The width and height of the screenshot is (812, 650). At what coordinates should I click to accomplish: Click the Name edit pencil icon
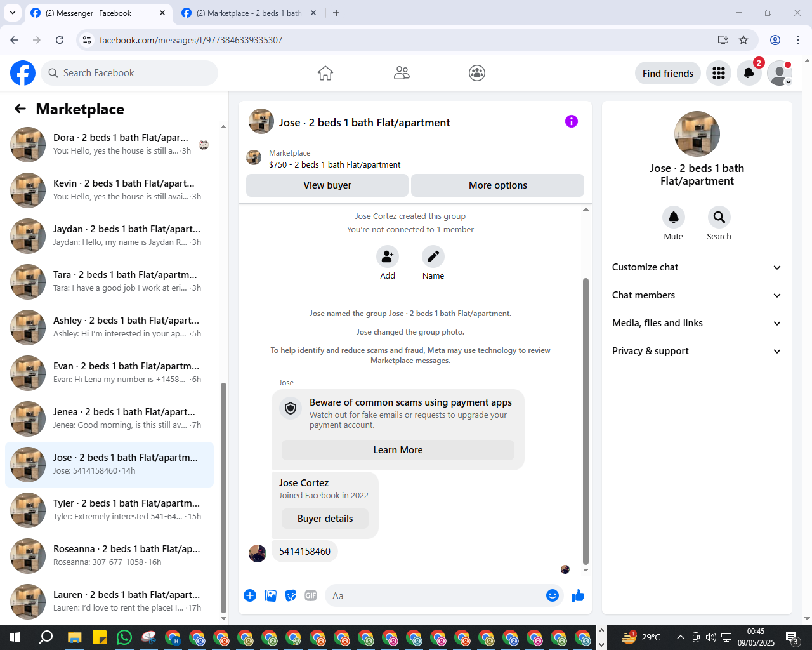(433, 256)
